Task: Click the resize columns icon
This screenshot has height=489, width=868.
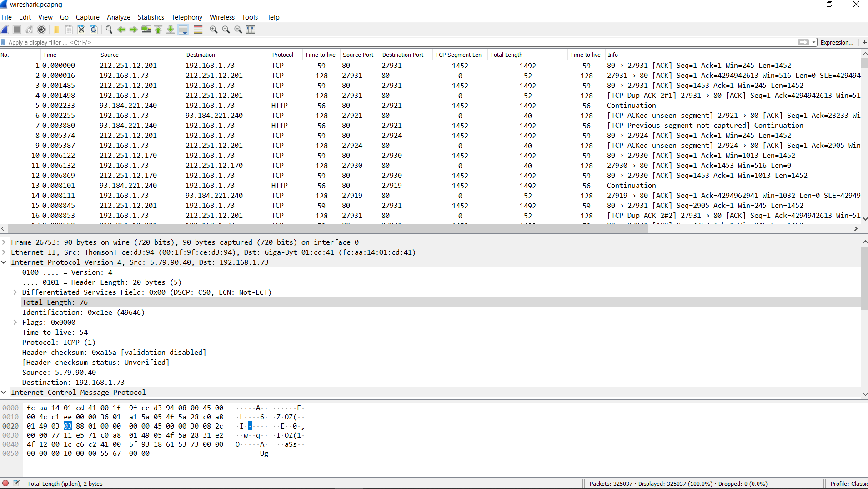Action: tap(251, 30)
